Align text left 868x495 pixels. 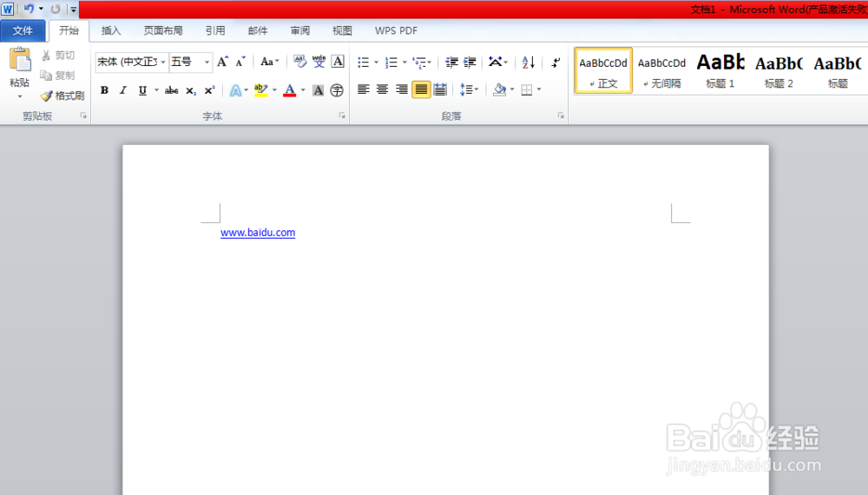tap(363, 89)
